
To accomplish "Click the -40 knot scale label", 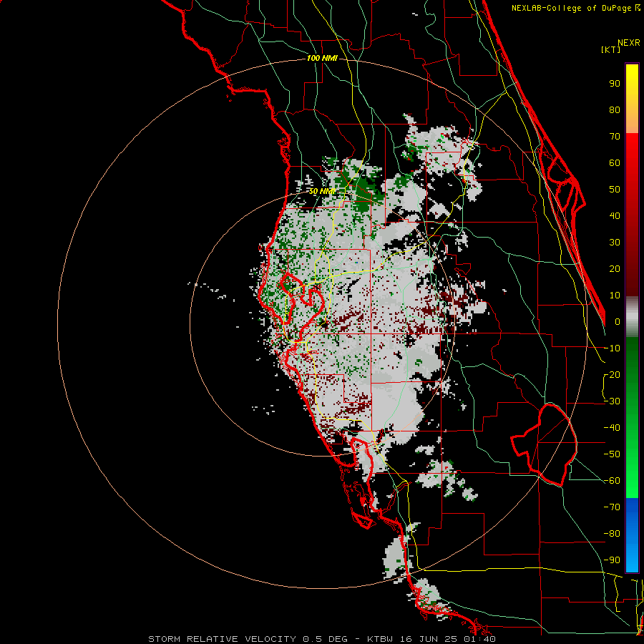I will point(612,428).
